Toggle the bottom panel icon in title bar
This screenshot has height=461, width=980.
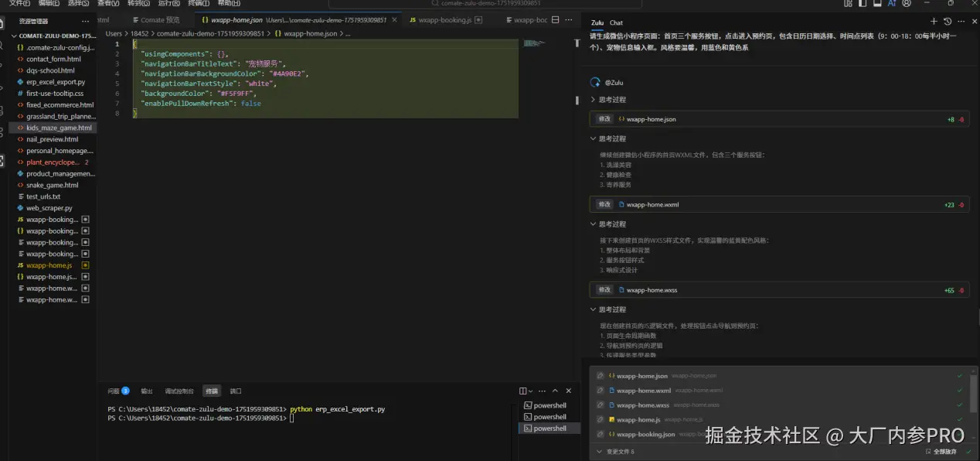point(877,5)
